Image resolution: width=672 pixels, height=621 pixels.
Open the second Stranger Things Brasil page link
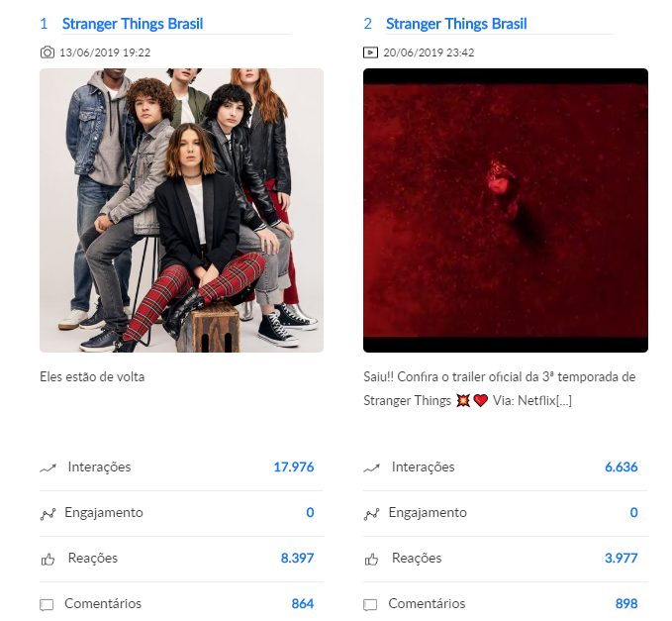pyautogui.click(x=456, y=24)
